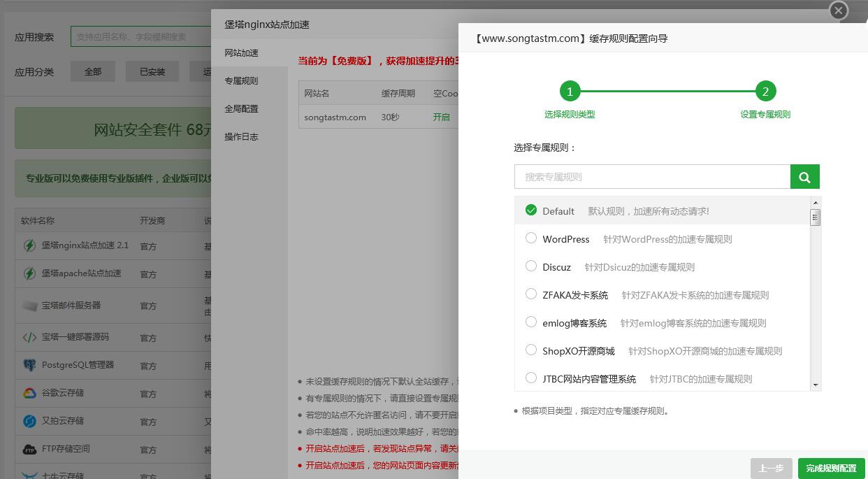Viewport: 868px width, 479px height.
Task: Select the Discuz rule radio button
Action: [531, 266]
